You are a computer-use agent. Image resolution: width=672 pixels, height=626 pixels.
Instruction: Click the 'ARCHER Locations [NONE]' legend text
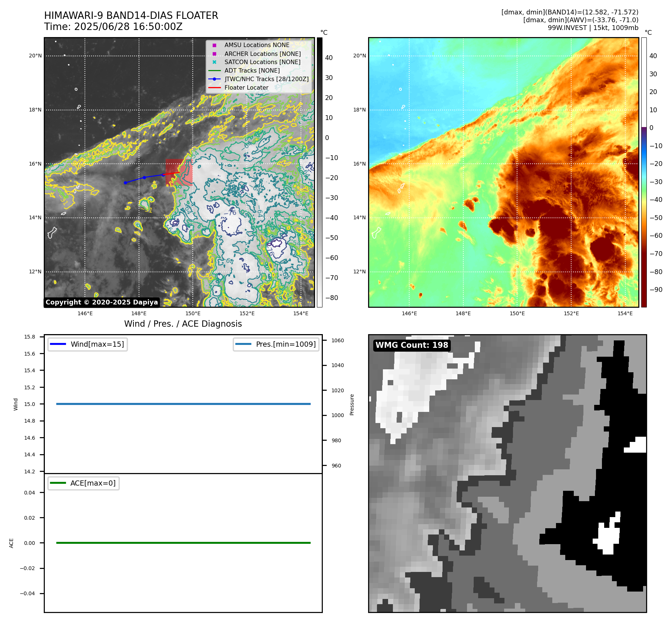point(263,54)
